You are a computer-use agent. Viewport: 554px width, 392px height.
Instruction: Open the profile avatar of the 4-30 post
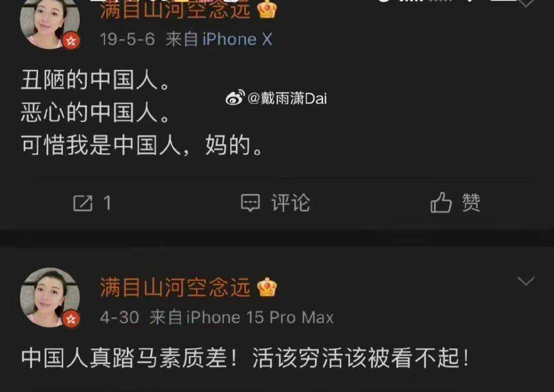[x=50, y=298]
